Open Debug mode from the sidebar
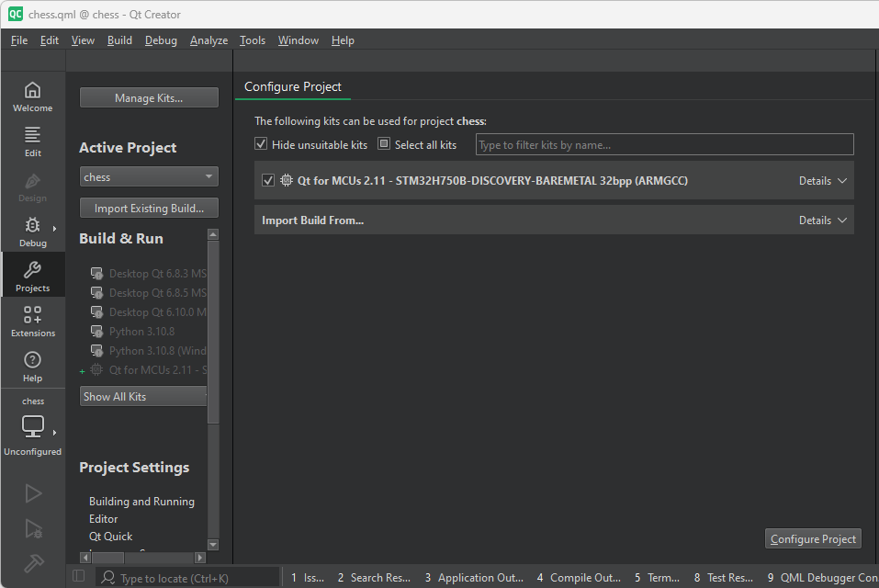Screen dimensions: 879x588 coord(32,230)
